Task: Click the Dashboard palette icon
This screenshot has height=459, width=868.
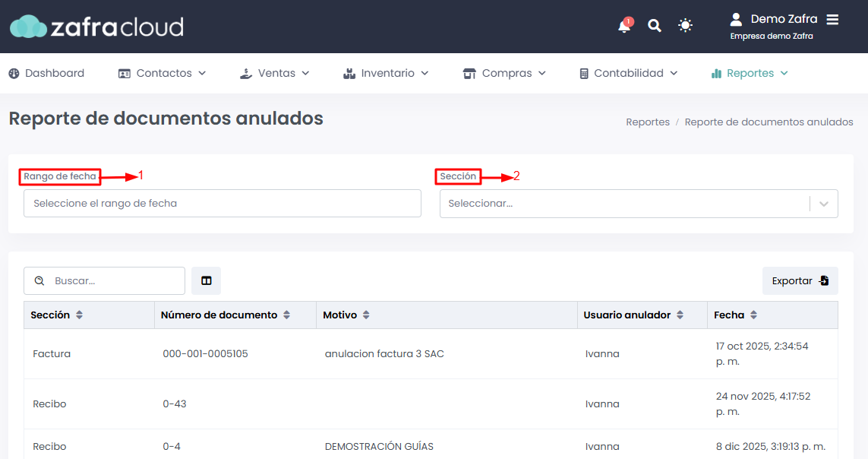Action: click(x=14, y=74)
